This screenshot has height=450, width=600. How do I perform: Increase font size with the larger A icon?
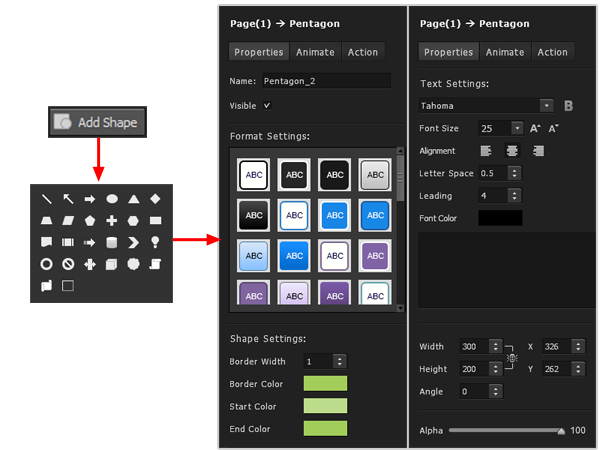(535, 128)
